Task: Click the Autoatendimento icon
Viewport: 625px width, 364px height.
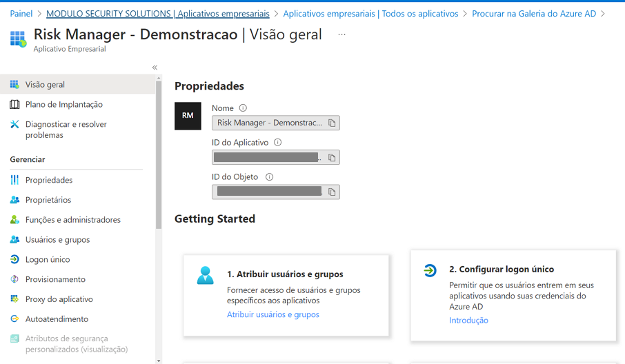Action: pyautogui.click(x=14, y=319)
